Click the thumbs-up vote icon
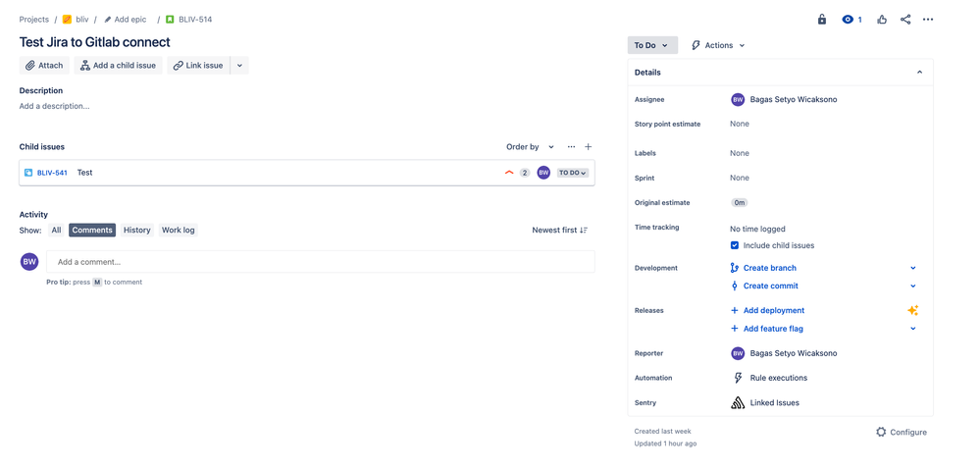The image size is (980, 469). click(882, 20)
